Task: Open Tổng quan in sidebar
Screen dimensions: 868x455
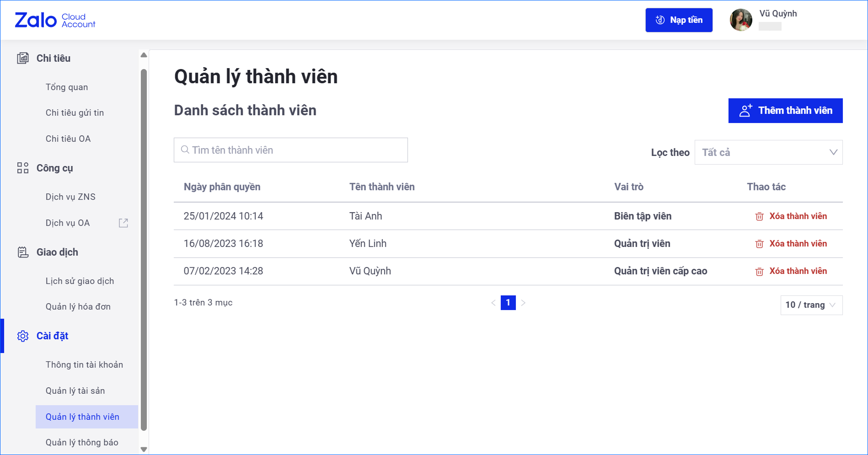Action: point(67,87)
